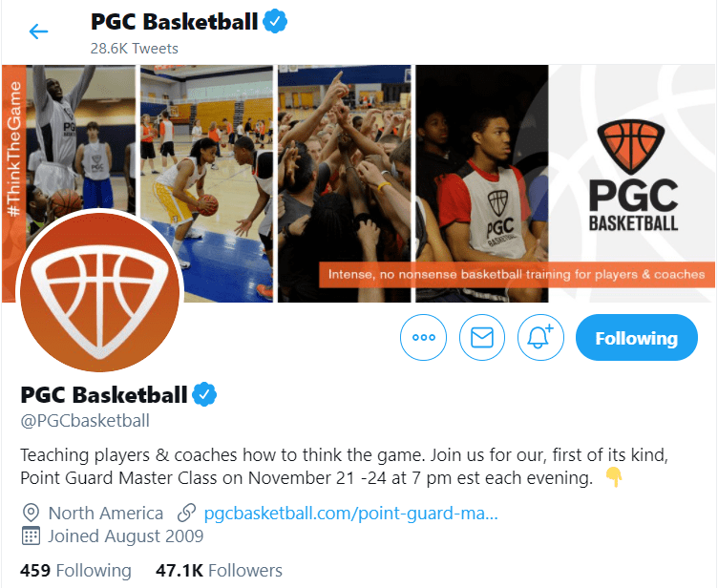This screenshot has width=718, height=588.
Task: Click the 28.6K Tweets count
Action: point(135,48)
